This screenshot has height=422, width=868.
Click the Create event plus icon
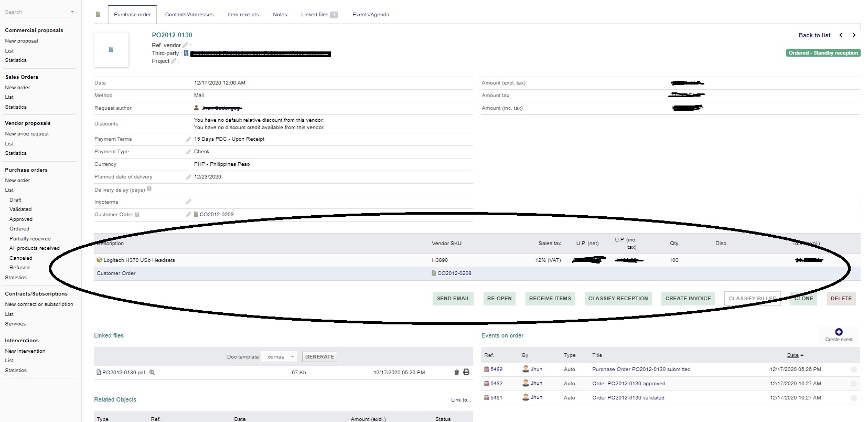point(838,332)
